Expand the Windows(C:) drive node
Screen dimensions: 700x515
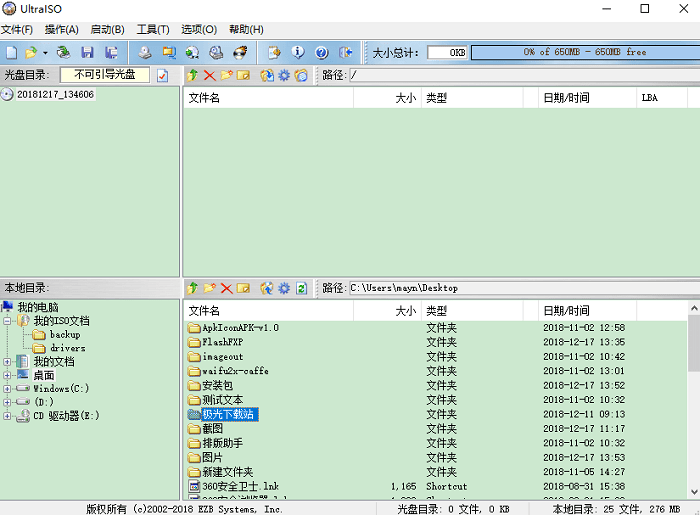click(x=7, y=389)
